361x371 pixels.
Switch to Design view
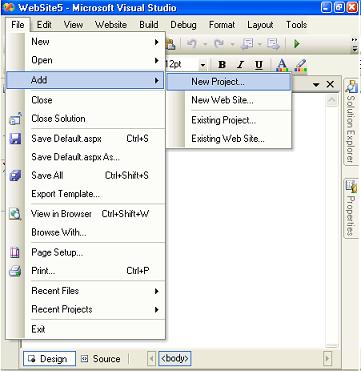coord(49,359)
